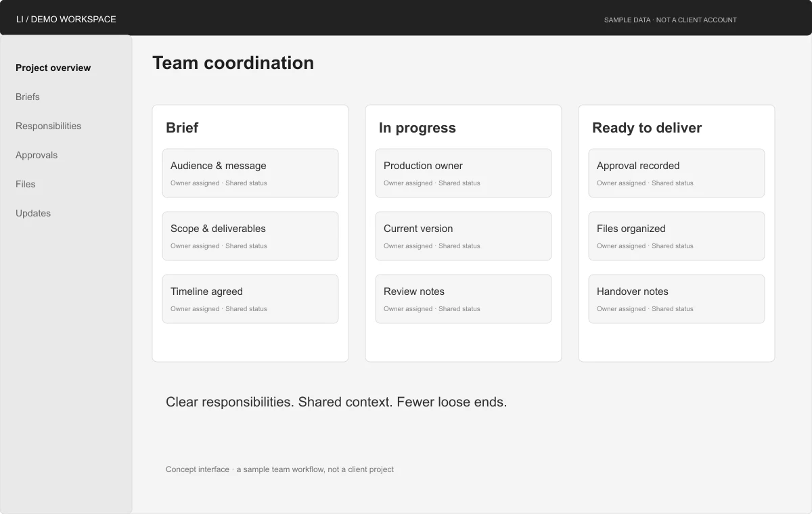Click the Concept interface footer note
The width and height of the screenshot is (812, 514).
coord(279,469)
